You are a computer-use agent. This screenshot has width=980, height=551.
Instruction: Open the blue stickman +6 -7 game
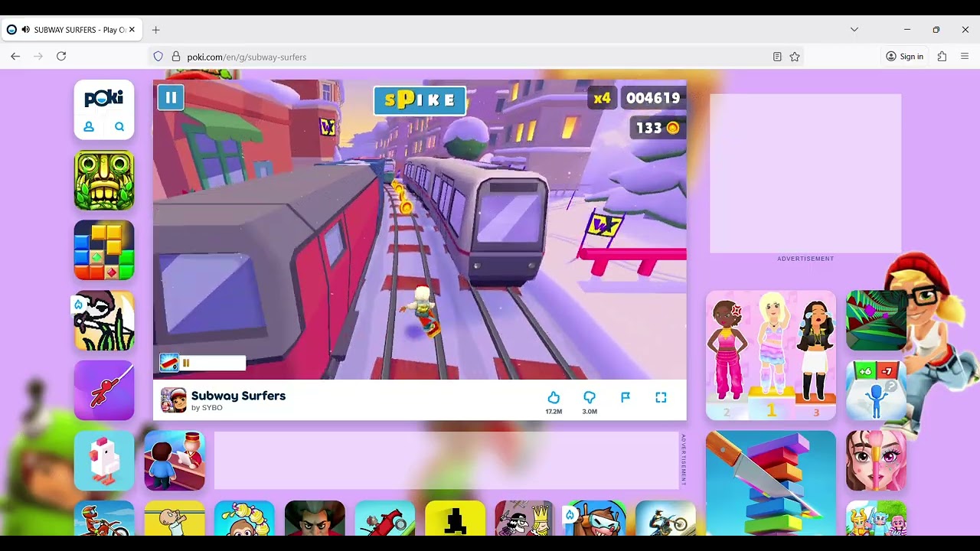pos(876,390)
